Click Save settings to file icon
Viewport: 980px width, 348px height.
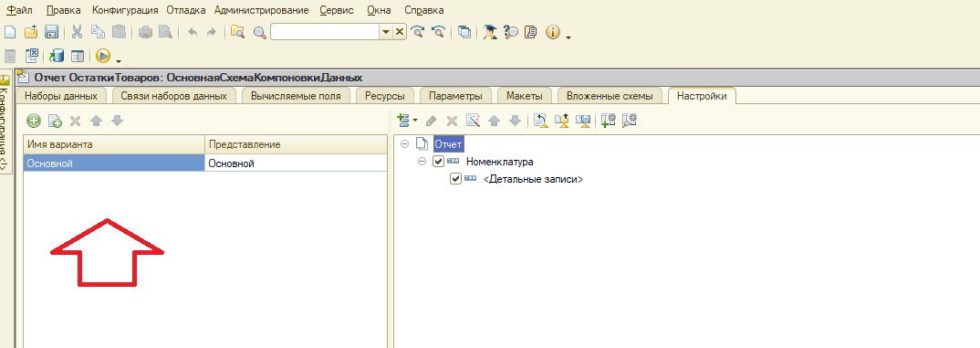point(583,121)
